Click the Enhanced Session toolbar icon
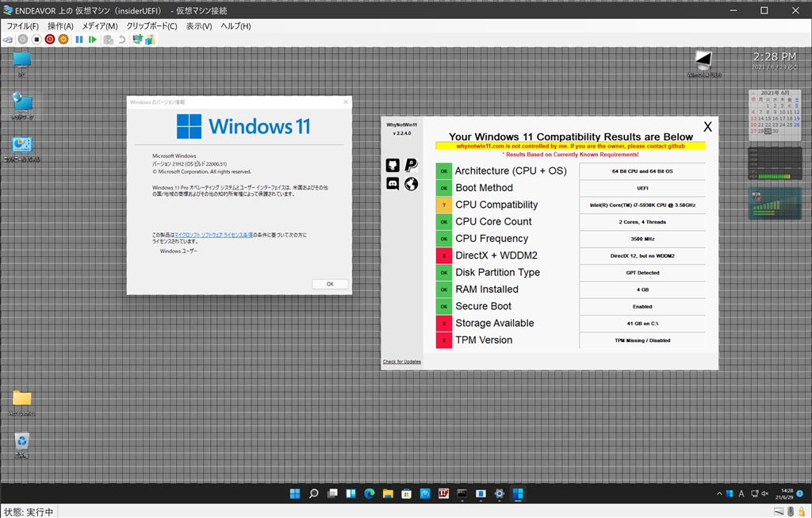812x518 pixels. (x=138, y=39)
